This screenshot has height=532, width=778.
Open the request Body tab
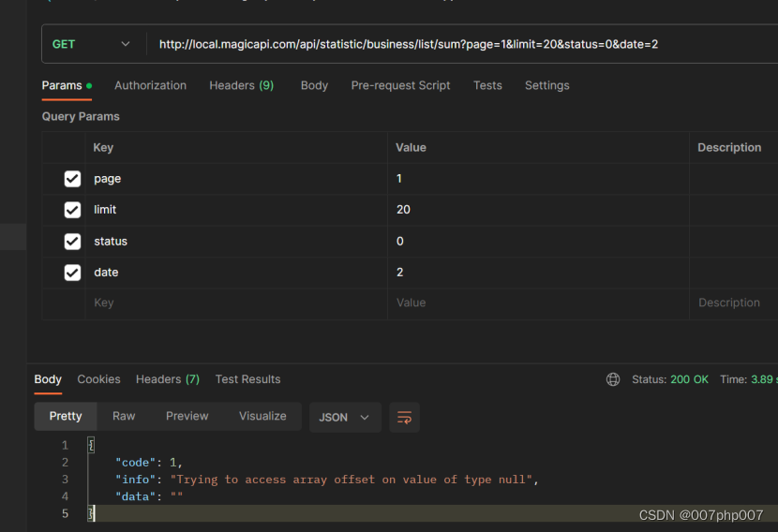click(314, 85)
